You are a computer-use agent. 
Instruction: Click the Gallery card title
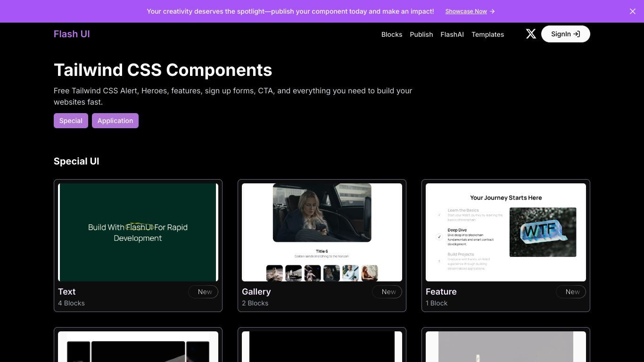pos(256,292)
